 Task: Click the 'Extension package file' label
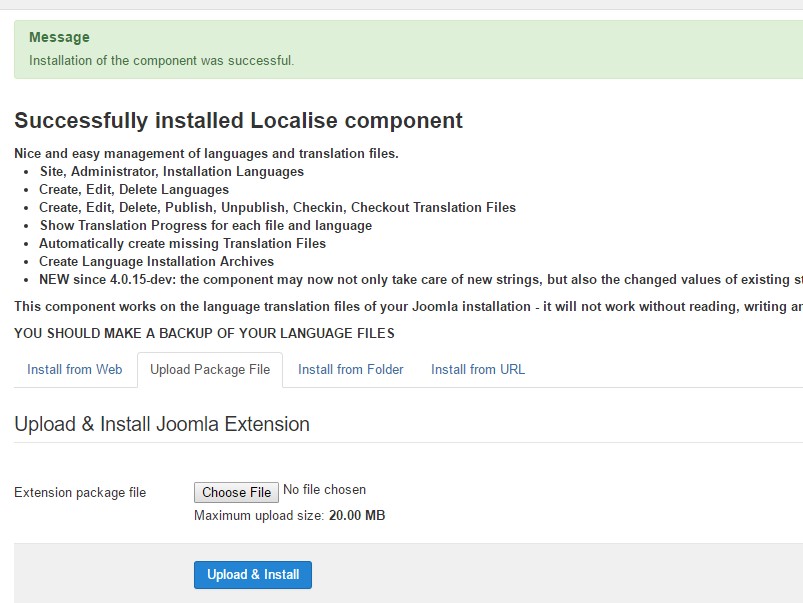[80, 493]
